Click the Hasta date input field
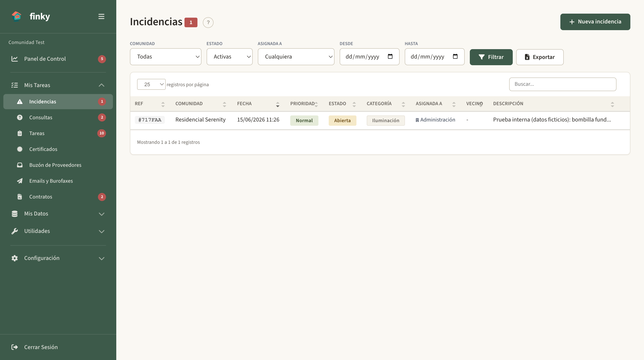The height and width of the screenshot is (360, 644). point(434,57)
